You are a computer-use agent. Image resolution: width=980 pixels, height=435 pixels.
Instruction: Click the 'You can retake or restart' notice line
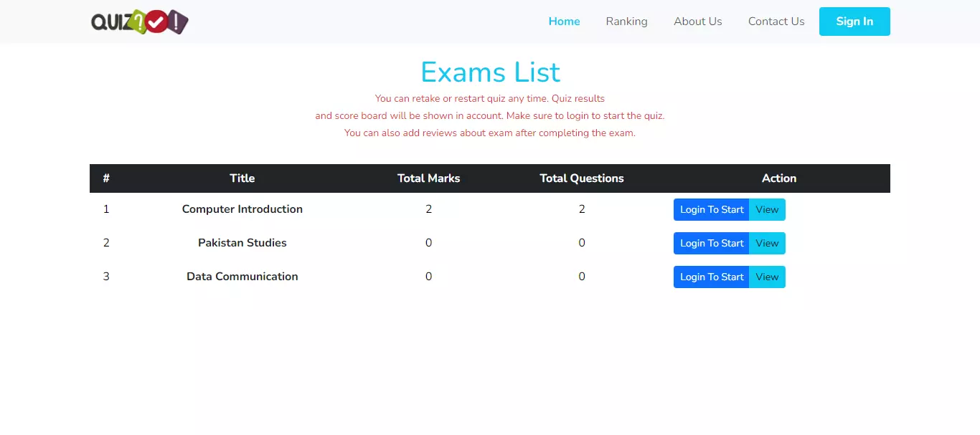point(490,99)
